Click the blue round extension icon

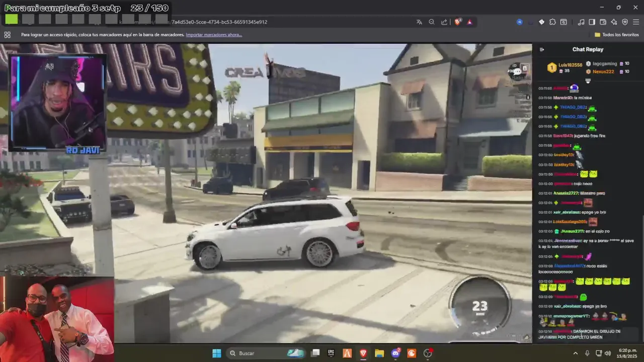point(520,22)
